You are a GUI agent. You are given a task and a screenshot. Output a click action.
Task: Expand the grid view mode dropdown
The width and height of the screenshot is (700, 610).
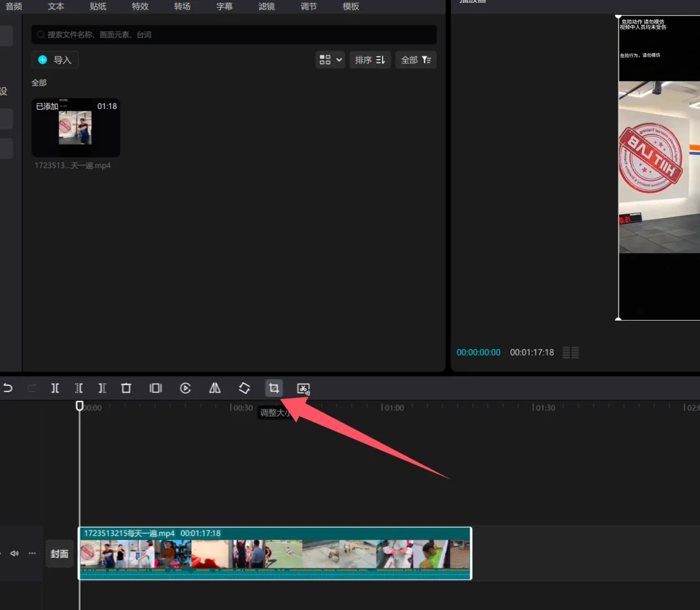(330, 60)
